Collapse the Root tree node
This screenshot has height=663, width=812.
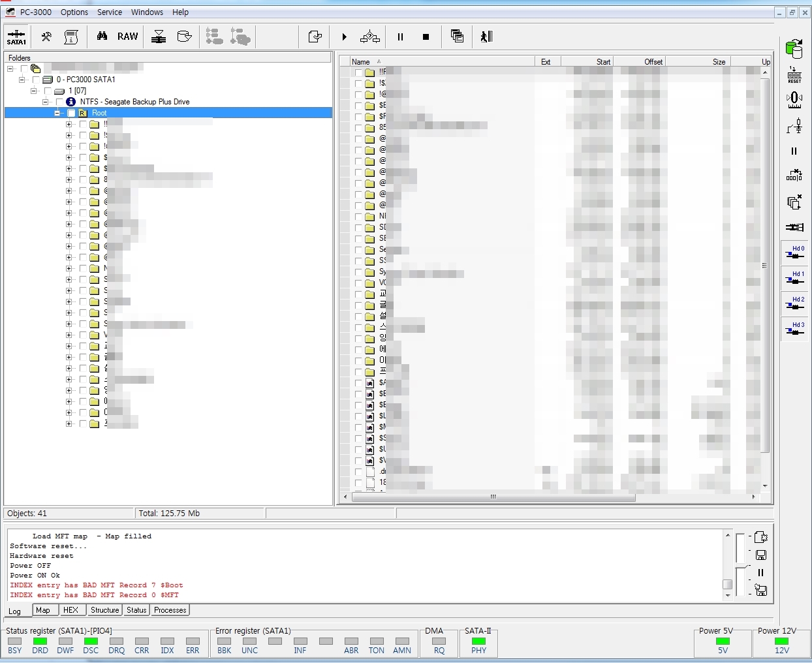coord(57,114)
